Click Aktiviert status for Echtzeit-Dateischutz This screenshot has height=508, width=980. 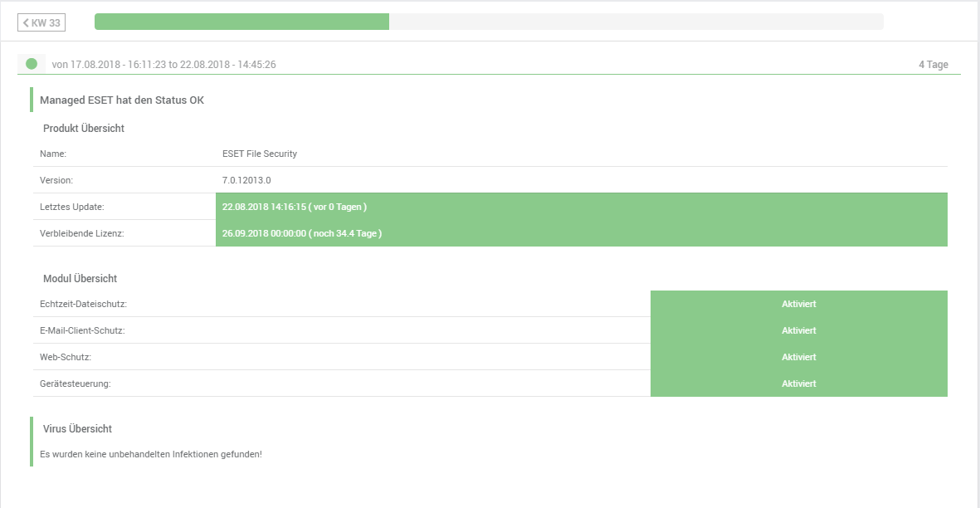click(x=798, y=304)
